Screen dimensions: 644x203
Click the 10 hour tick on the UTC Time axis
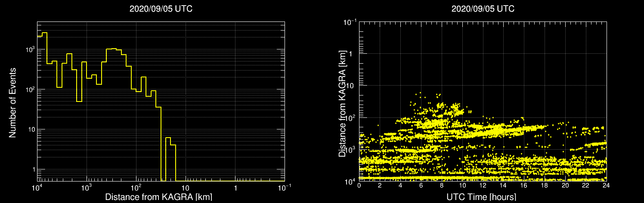[x=462, y=186]
